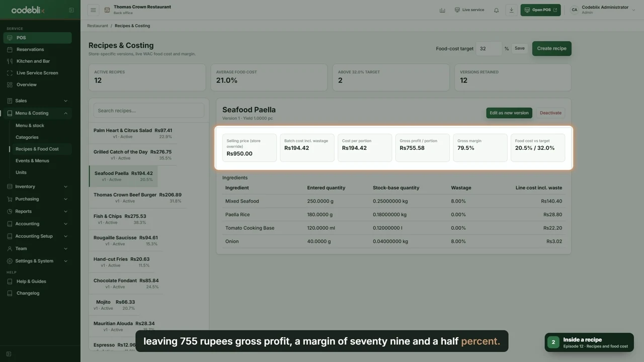Screen dimensions: 644x362
Task: Expand the Reports chevron
Action: (65, 211)
